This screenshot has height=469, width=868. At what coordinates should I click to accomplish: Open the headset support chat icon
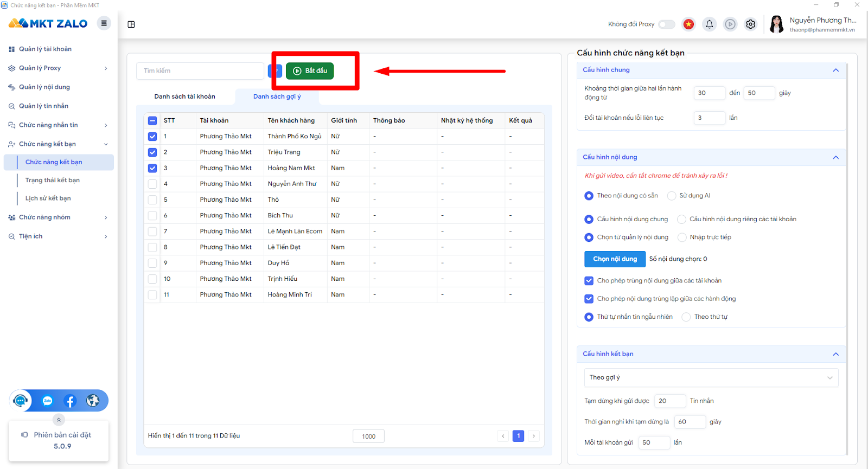(21, 401)
